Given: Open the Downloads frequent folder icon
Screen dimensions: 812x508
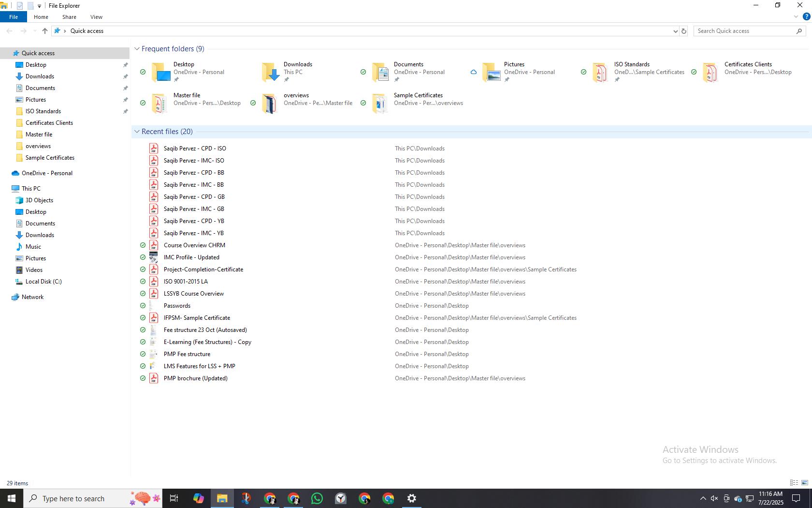Looking at the screenshot, I should click(271, 72).
